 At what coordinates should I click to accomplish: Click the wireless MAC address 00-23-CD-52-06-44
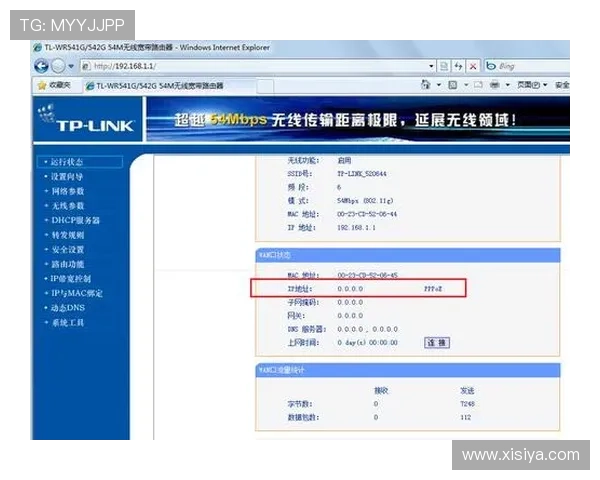367,214
